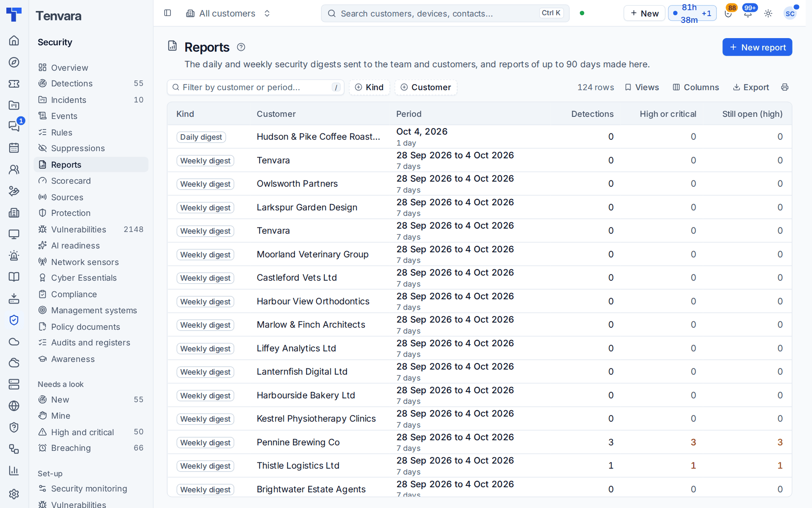812x508 pixels.
Task: Open the SC user avatar
Action: 790,14
